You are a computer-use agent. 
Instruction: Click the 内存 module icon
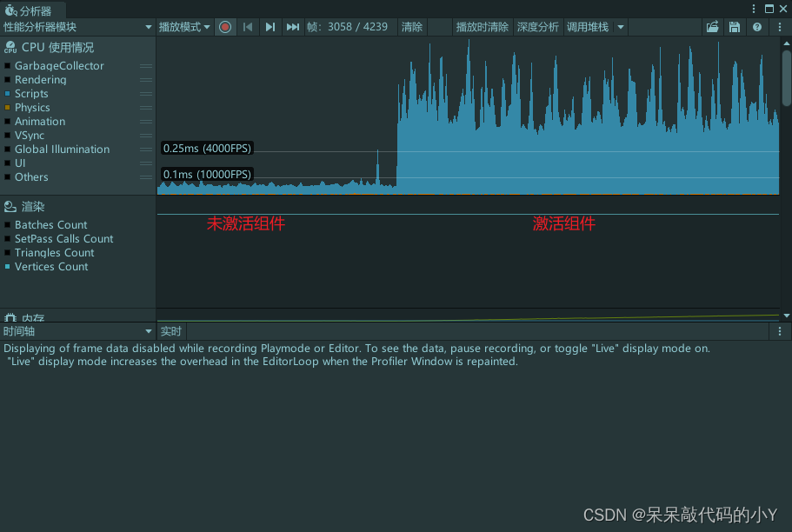click(10, 318)
